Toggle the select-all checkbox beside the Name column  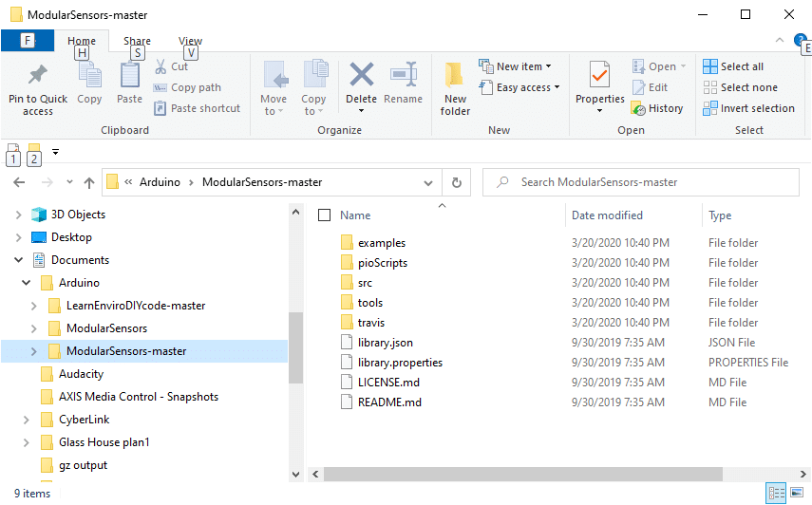pyautogui.click(x=325, y=215)
